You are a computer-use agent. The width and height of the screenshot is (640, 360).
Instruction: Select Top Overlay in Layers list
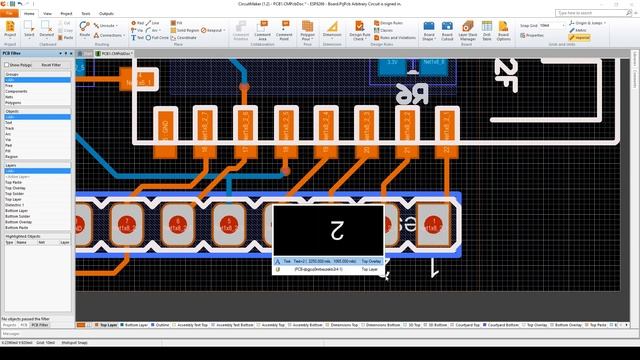37,188
